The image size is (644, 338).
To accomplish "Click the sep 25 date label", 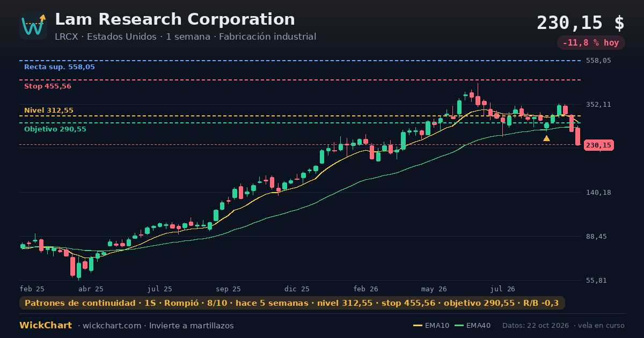I will (229, 289).
